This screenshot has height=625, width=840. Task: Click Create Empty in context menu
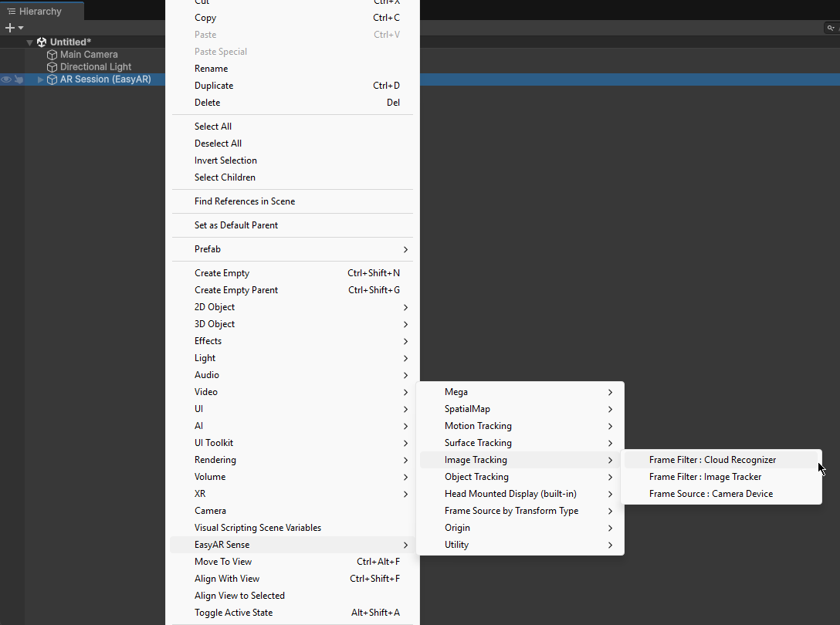pyautogui.click(x=222, y=273)
